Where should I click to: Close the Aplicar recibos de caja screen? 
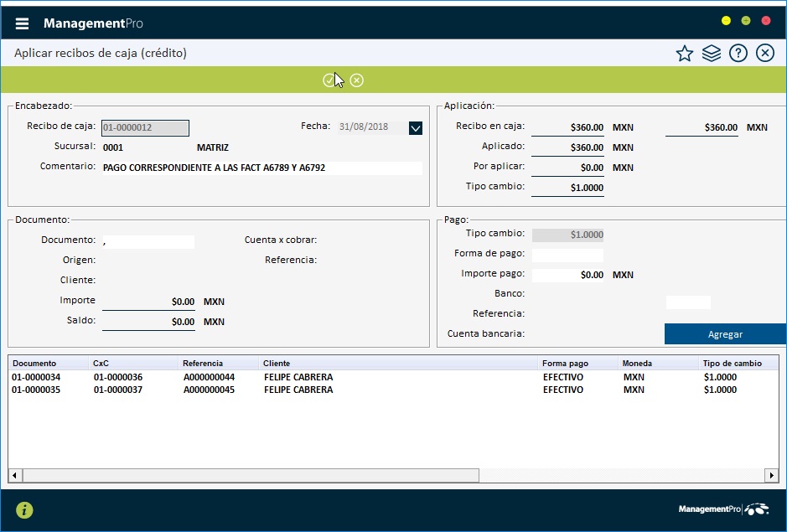pos(765,54)
